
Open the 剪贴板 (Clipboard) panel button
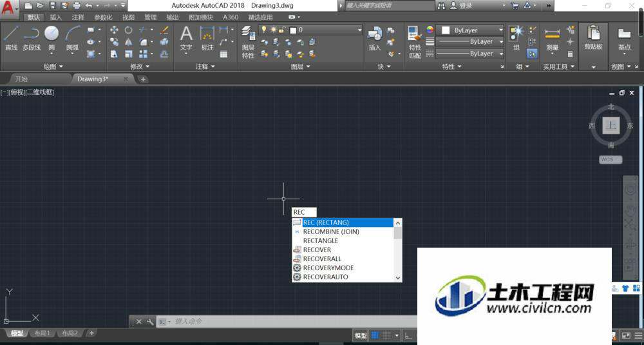593,38
